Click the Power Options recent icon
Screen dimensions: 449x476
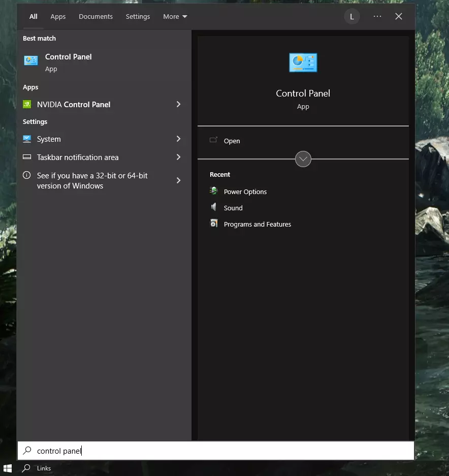[x=214, y=192]
